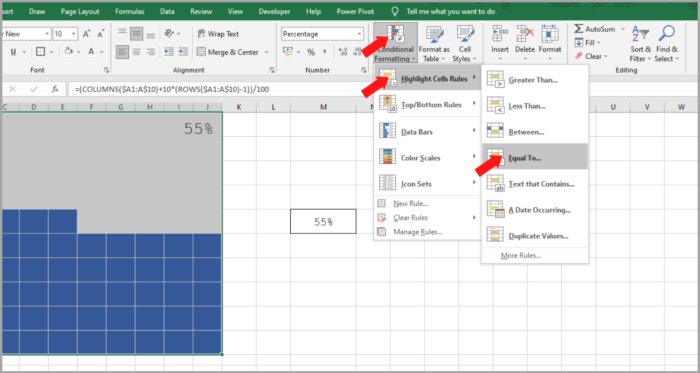Decrease font size with the smaller A icon

coord(101,34)
